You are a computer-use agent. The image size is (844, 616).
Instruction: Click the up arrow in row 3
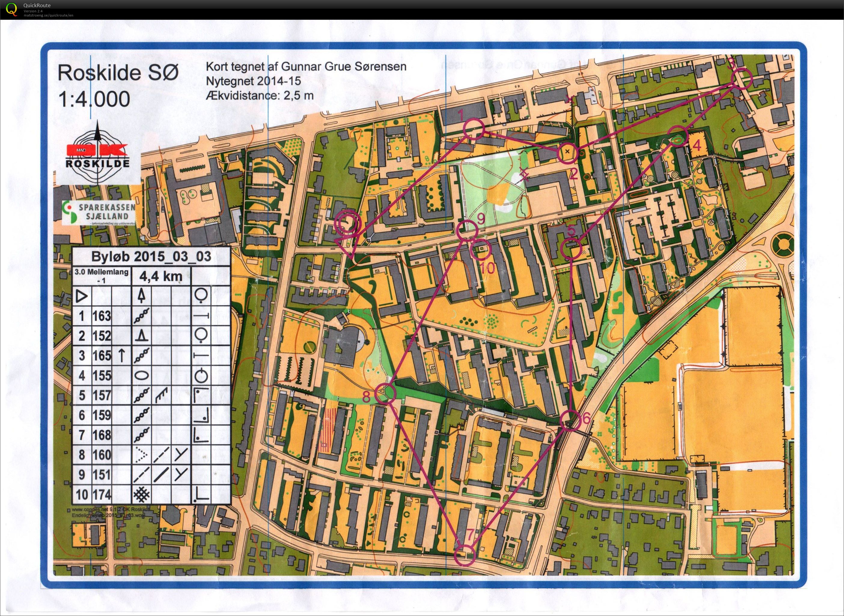point(121,355)
